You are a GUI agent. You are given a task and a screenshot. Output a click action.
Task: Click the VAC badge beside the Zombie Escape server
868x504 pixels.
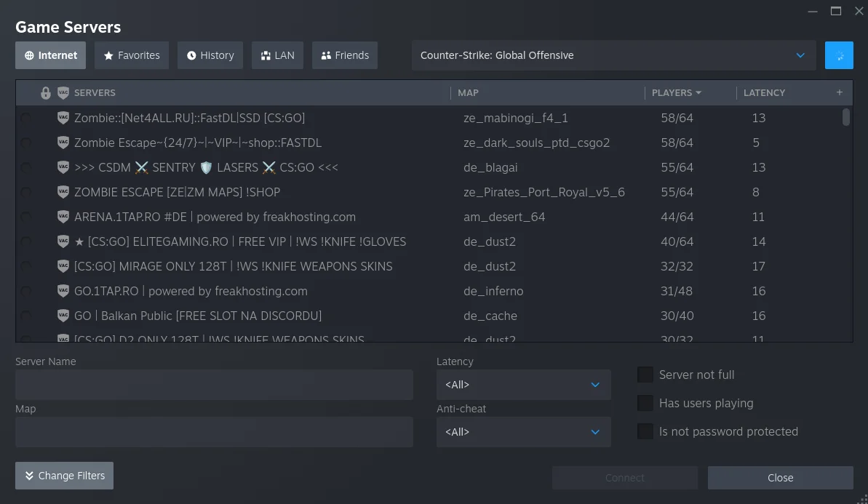tap(63, 143)
